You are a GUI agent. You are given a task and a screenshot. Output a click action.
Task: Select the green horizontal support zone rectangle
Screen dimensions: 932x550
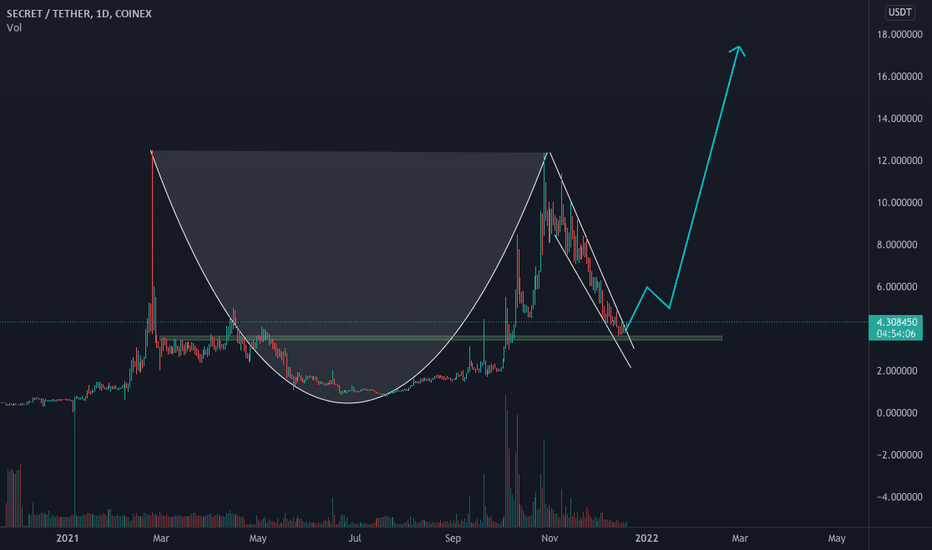[x=440, y=338]
